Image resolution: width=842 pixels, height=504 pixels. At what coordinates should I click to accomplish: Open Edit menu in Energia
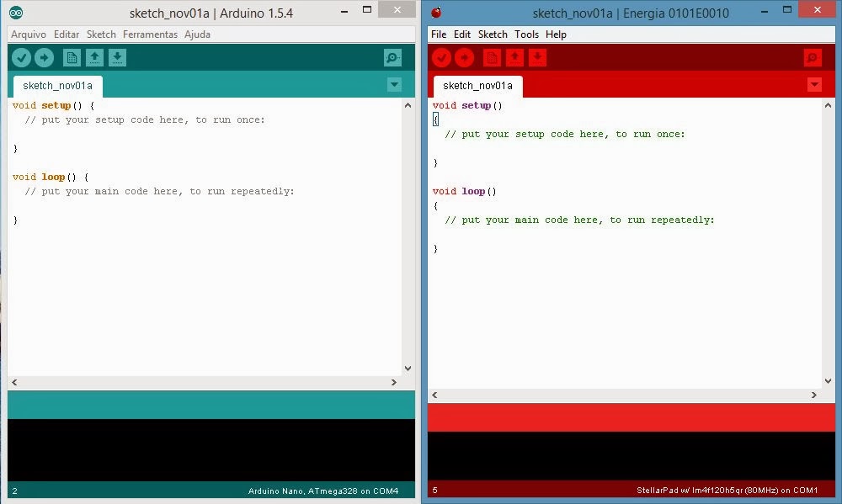(461, 34)
